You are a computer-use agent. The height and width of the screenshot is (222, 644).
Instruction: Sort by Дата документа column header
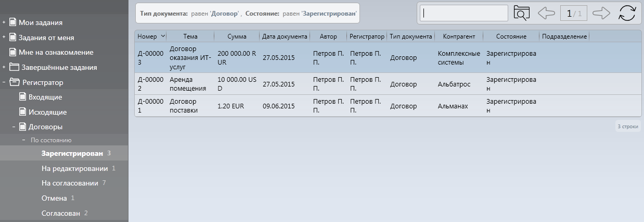tap(285, 36)
